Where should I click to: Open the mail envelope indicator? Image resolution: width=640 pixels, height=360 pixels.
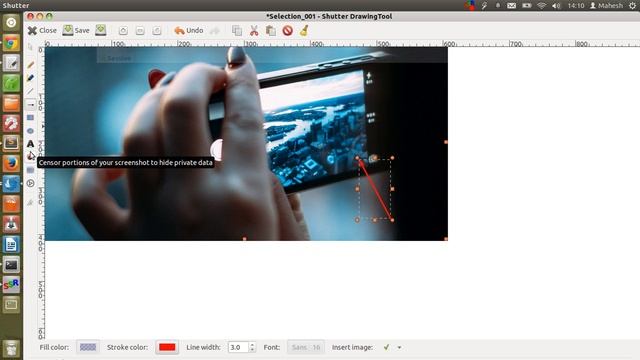point(511,6)
